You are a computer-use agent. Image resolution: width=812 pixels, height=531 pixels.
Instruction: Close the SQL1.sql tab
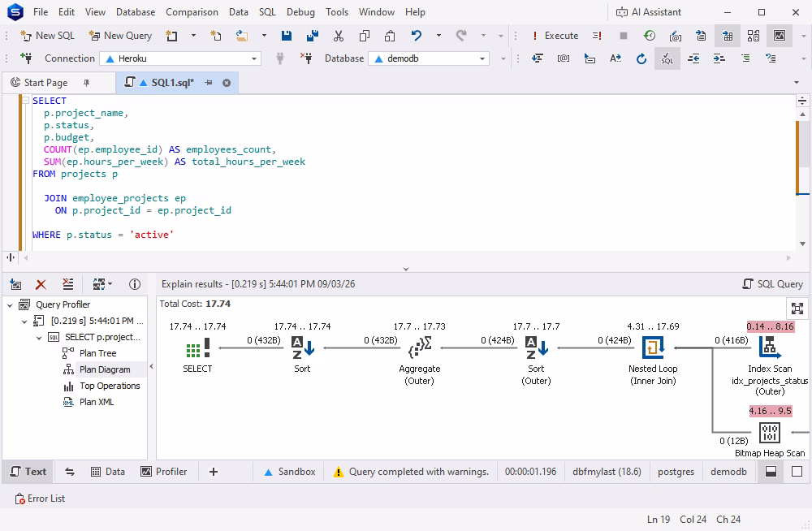point(227,83)
